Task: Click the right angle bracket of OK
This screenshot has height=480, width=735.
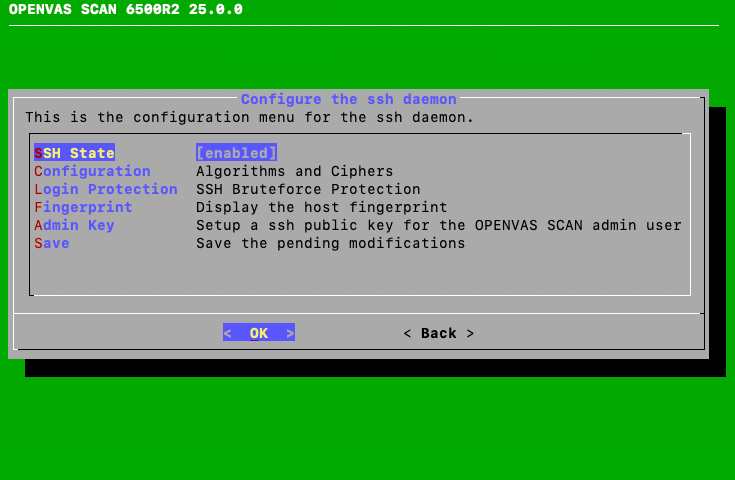Action: pos(290,333)
